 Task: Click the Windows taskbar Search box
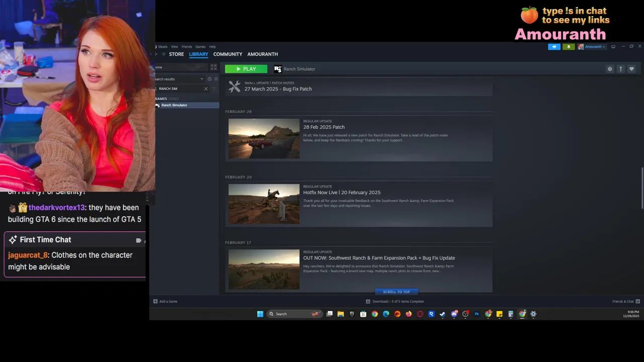click(x=294, y=314)
